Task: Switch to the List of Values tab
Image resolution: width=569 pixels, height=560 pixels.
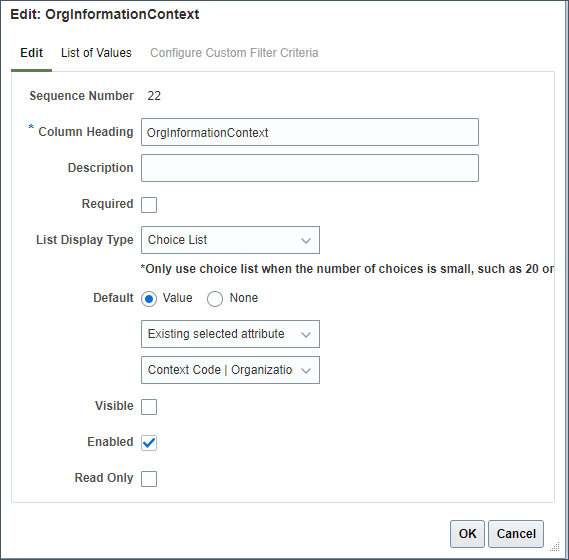Action: pos(96,53)
